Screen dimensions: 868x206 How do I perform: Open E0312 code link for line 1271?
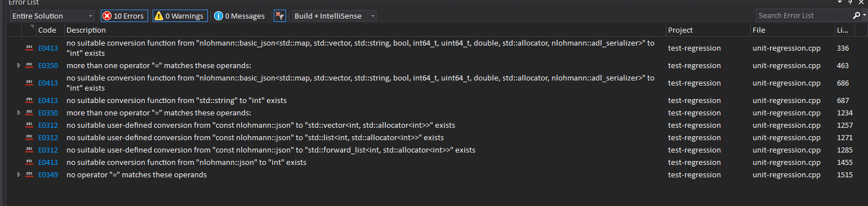pos(48,137)
